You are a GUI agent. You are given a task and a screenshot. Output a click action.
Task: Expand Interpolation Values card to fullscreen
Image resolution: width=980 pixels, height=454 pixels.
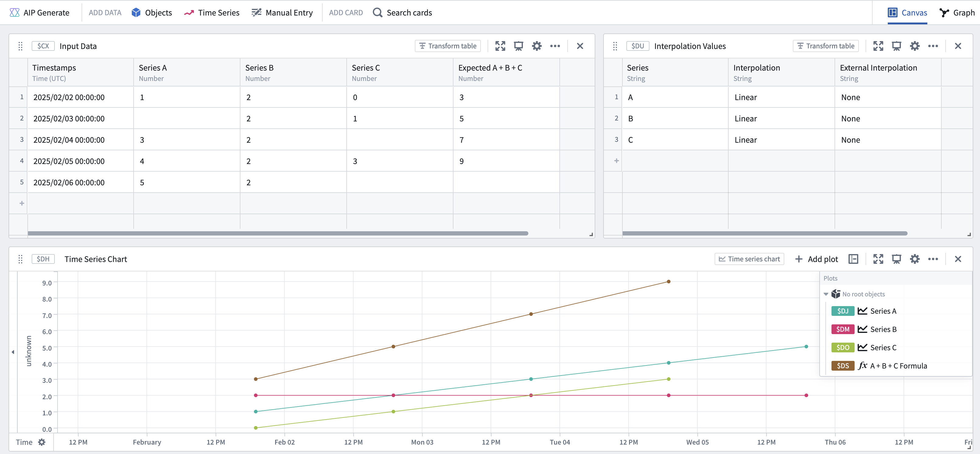click(878, 46)
